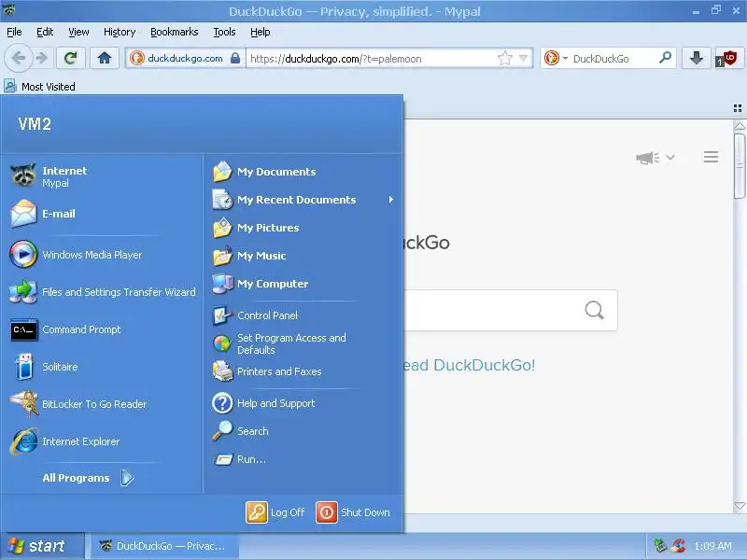
Task: Open the Downloads arrow button
Action: tap(696, 58)
